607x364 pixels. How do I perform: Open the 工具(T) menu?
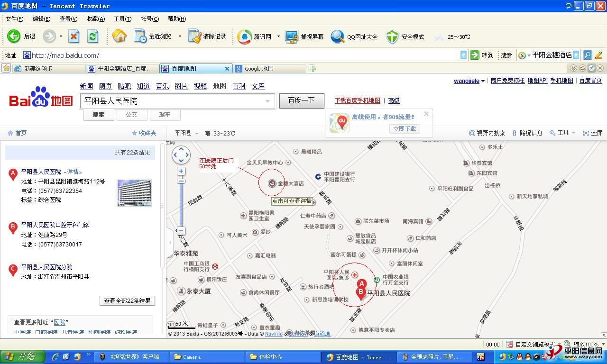pos(122,18)
